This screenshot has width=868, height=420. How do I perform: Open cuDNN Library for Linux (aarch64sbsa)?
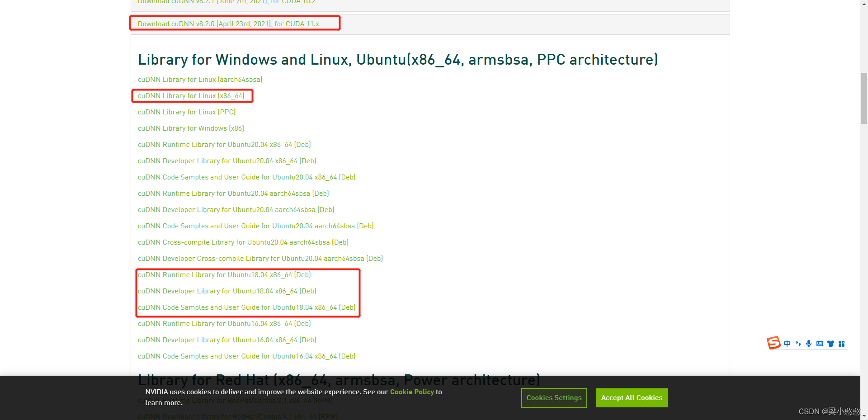(x=200, y=80)
